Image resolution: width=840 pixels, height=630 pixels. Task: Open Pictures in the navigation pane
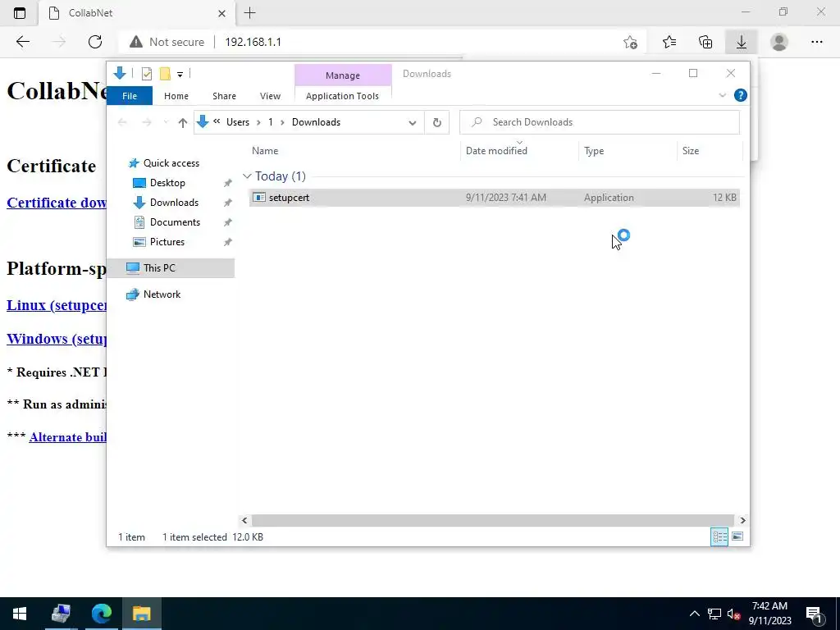167,242
